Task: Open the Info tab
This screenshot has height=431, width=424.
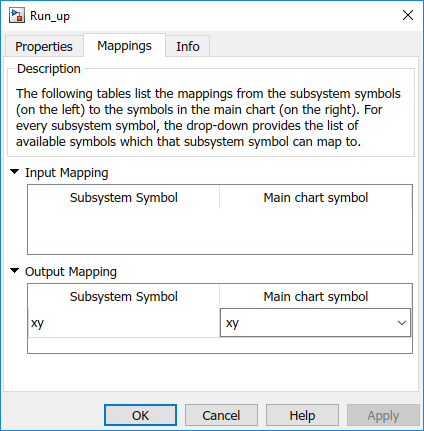Action: (188, 46)
